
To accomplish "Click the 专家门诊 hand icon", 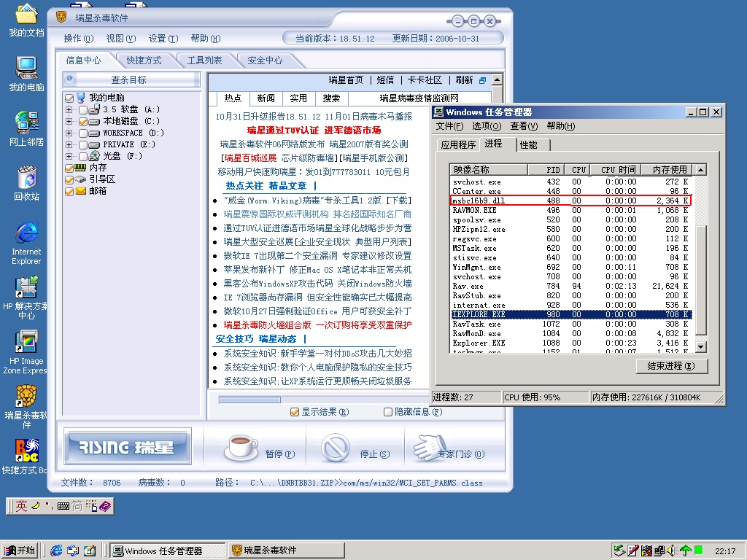I will click(430, 448).
